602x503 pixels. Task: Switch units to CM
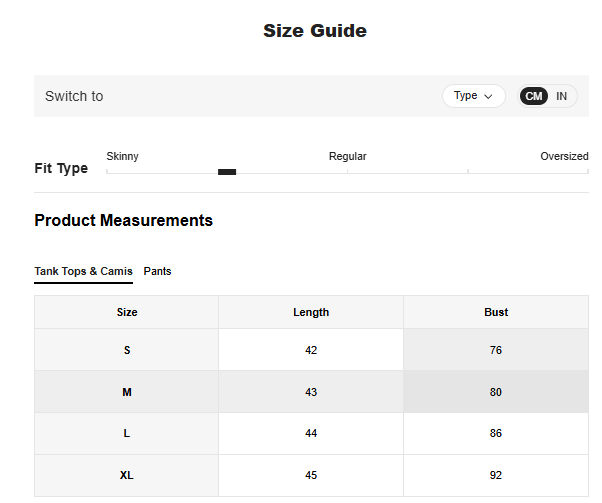[x=534, y=96]
